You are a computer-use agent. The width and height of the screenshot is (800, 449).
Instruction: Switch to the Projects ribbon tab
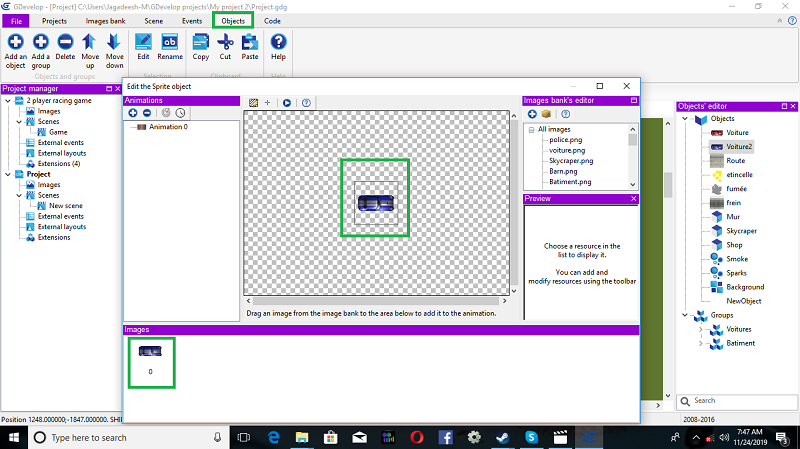pos(54,21)
